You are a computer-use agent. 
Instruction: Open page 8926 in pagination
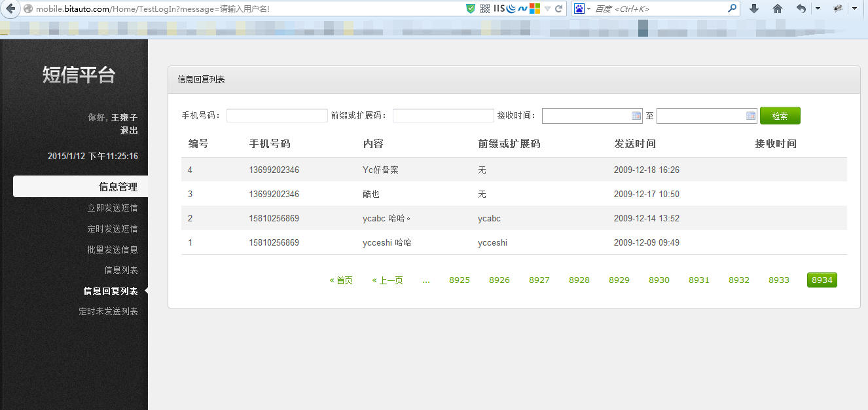pyautogui.click(x=499, y=280)
